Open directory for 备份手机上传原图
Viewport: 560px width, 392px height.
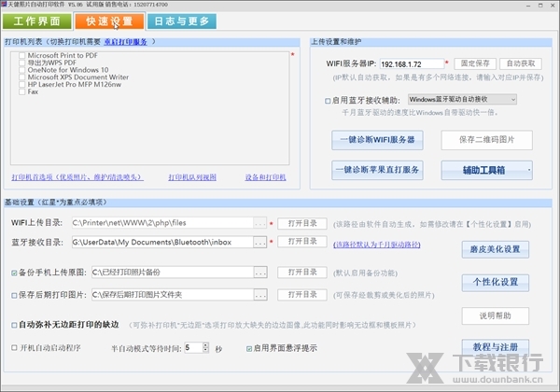pos(302,273)
